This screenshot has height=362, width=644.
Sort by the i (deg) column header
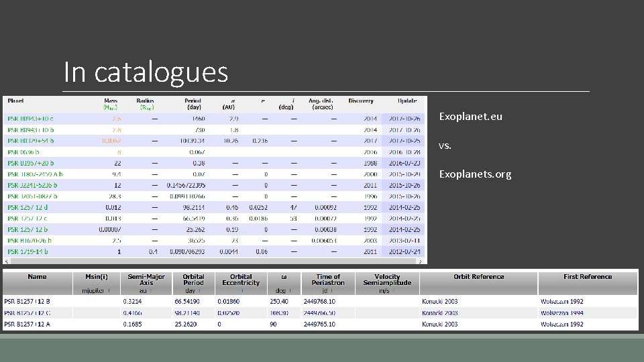(286, 104)
